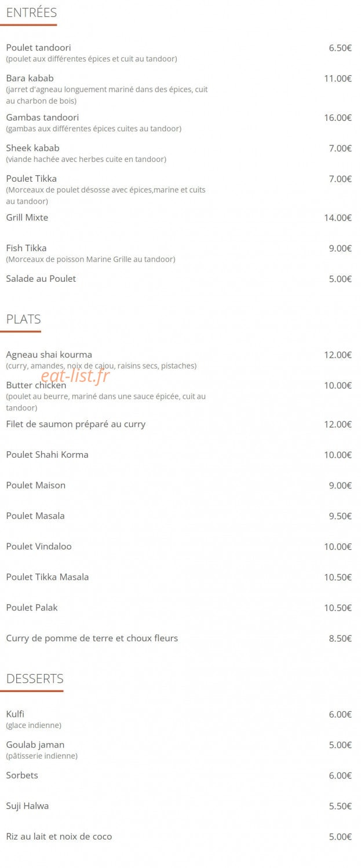Select Agneau shai kourma dish
This screenshot has width=361, height=868.
coord(49,355)
